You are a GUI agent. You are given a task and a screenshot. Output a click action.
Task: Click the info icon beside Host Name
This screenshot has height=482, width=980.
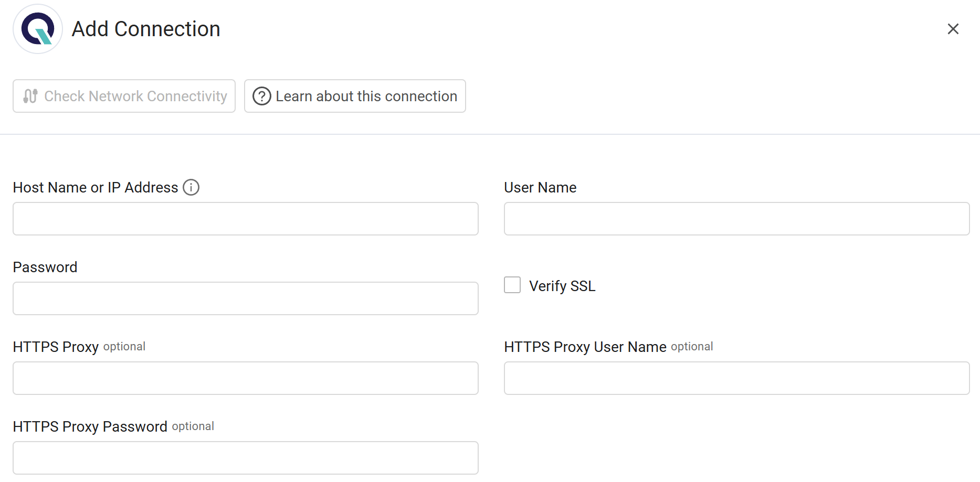(x=191, y=187)
